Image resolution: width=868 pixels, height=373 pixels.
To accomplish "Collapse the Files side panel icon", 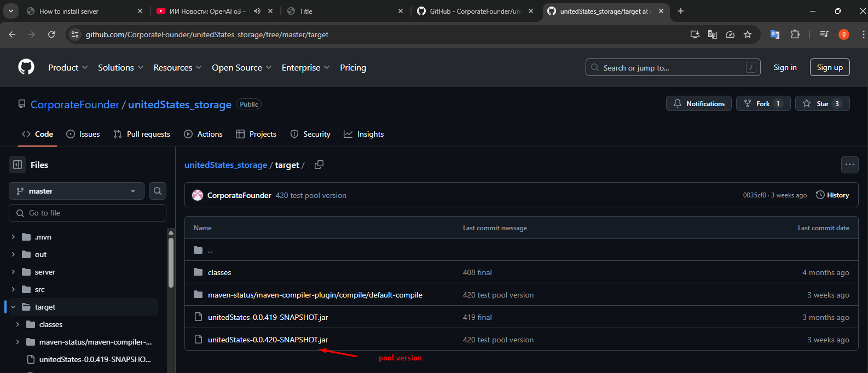I will click(18, 165).
